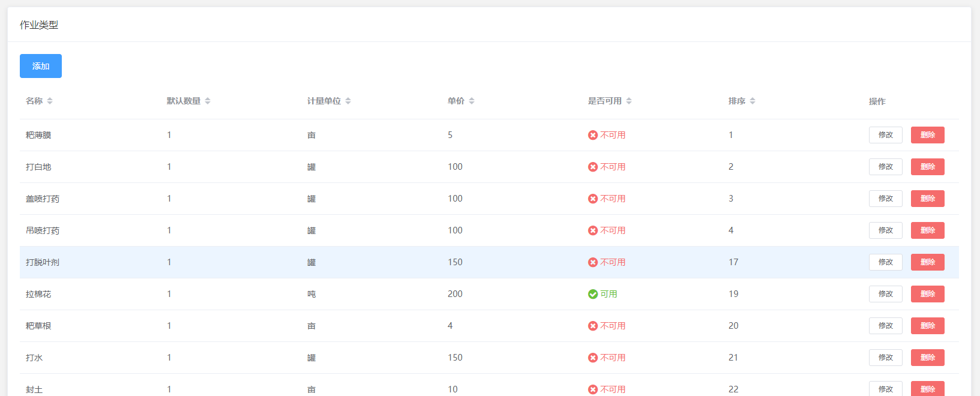Sort the table by 单价 column arrows
This screenshot has width=980, height=396.
(472, 101)
